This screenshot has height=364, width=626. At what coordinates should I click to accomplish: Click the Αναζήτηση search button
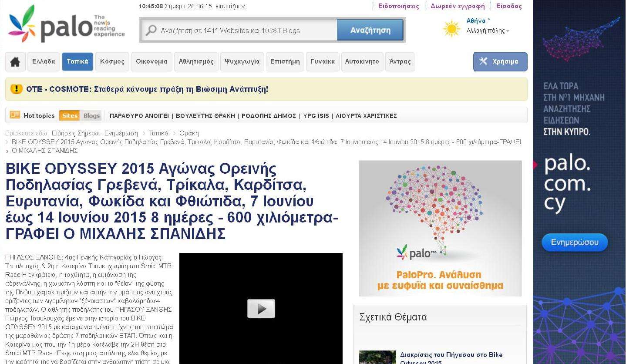click(370, 30)
